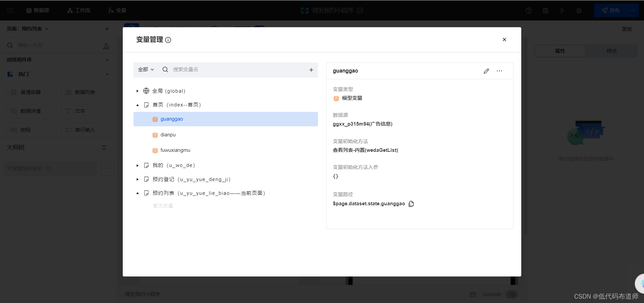
Task: Click the component library manage icon
Action: (106, 46)
